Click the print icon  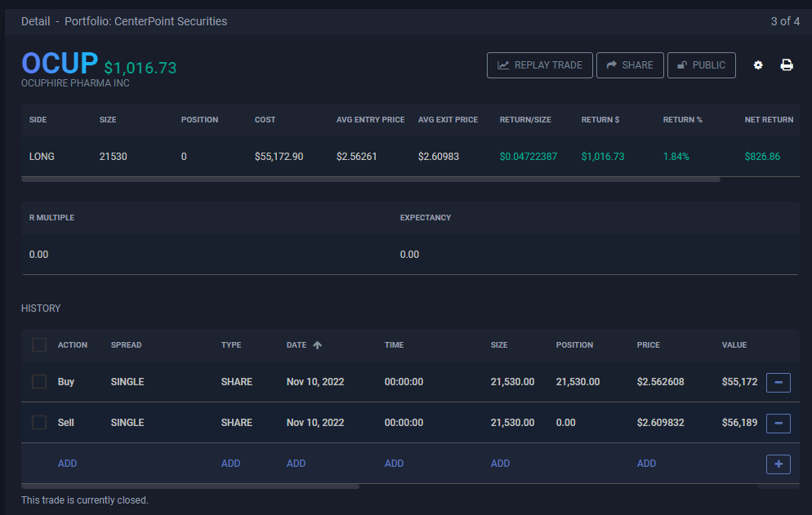pos(787,65)
